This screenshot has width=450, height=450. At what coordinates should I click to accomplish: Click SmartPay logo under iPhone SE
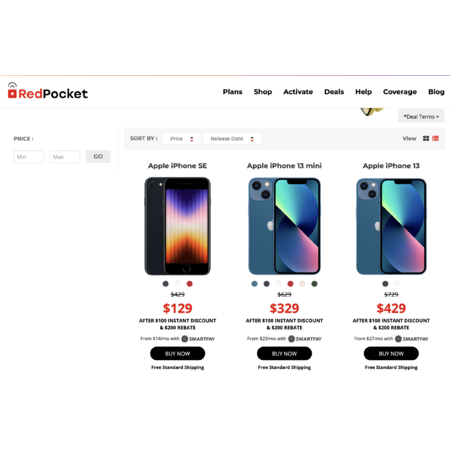click(x=198, y=339)
